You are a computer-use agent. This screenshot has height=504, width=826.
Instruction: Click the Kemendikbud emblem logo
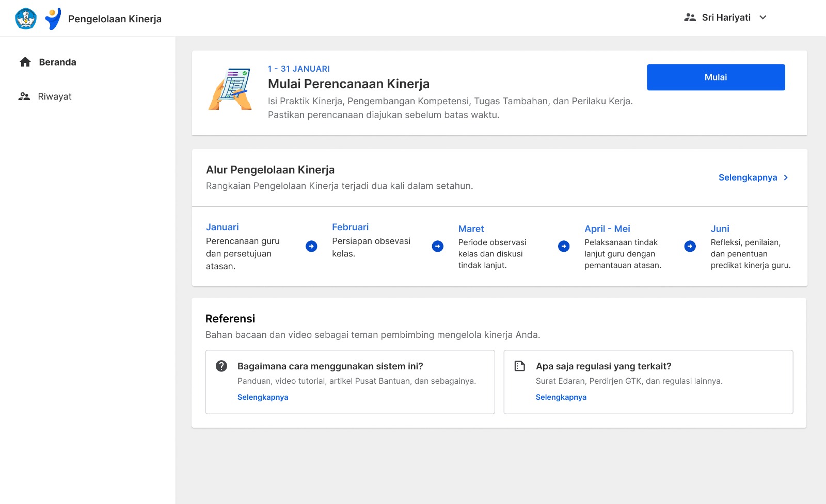26,19
